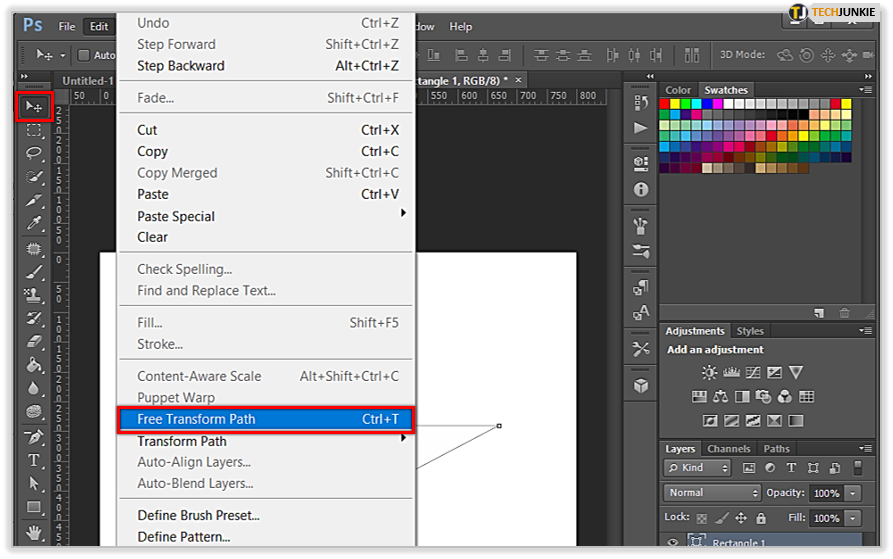The height and width of the screenshot is (559, 893).
Task: Open the Actions panel play icon
Action: coord(641,128)
